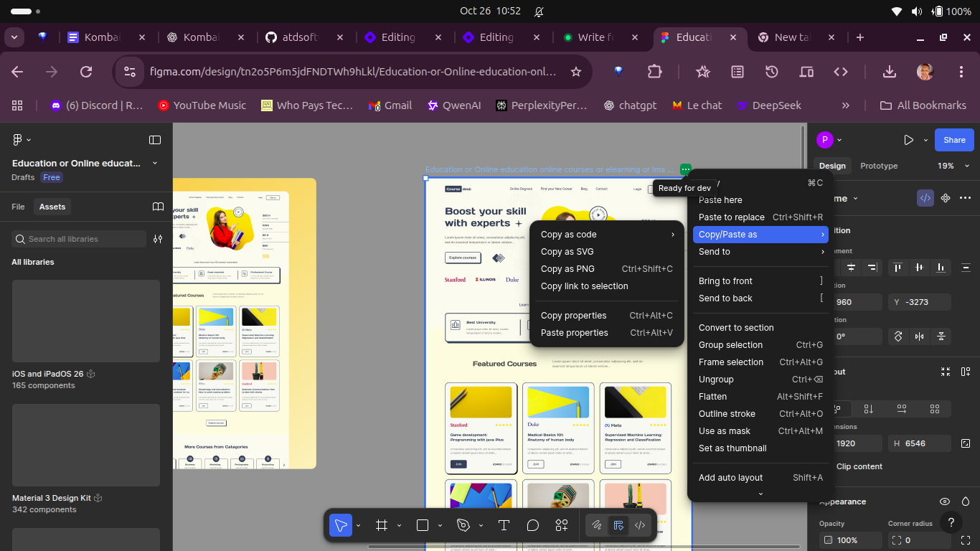Open the zoom level 19% dropdown

pos(953,166)
